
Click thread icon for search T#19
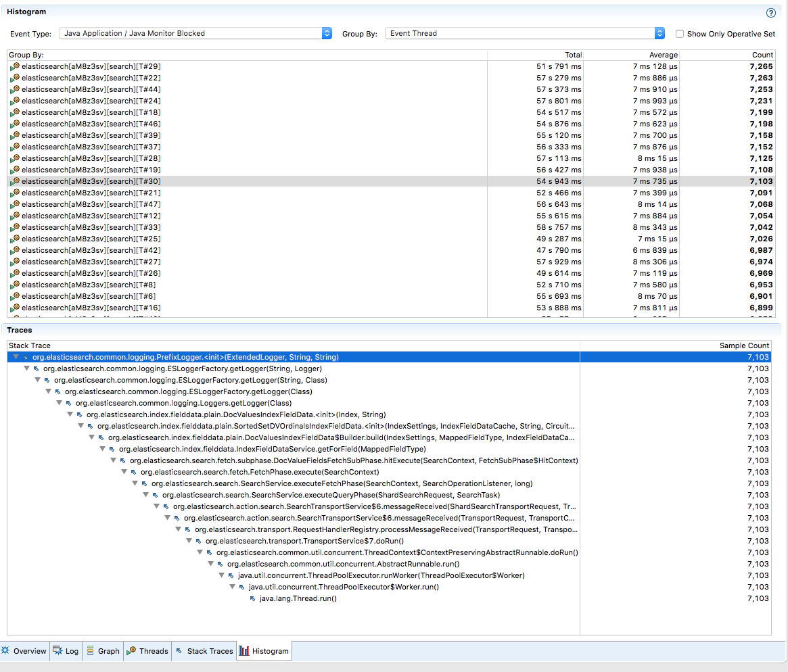pyautogui.click(x=15, y=170)
